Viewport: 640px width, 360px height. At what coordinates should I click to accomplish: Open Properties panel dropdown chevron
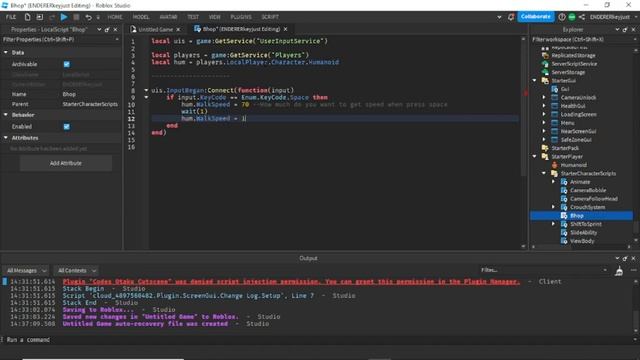pyautogui.click(x=99, y=30)
